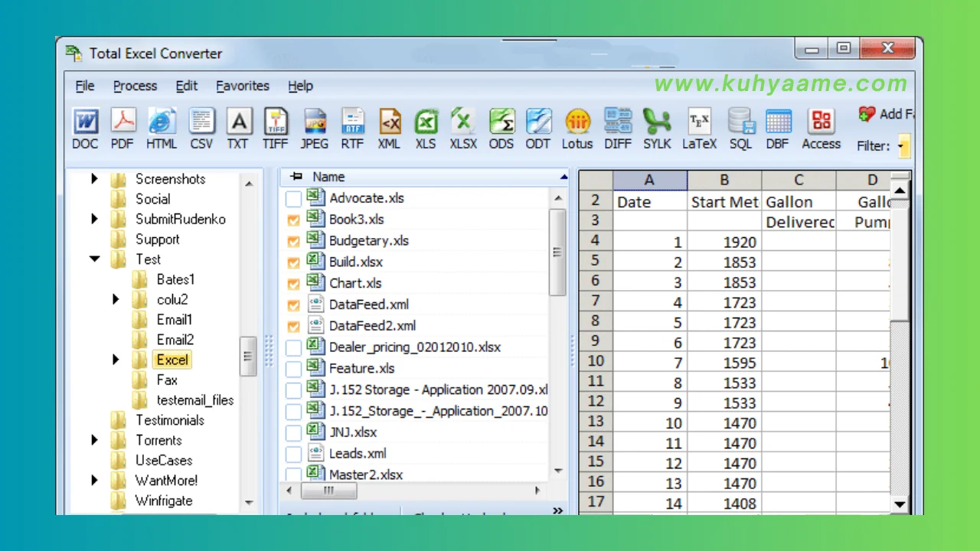Click the Leads.xml file icon
This screenshot has height=551, width=980.
coord(315,453)
